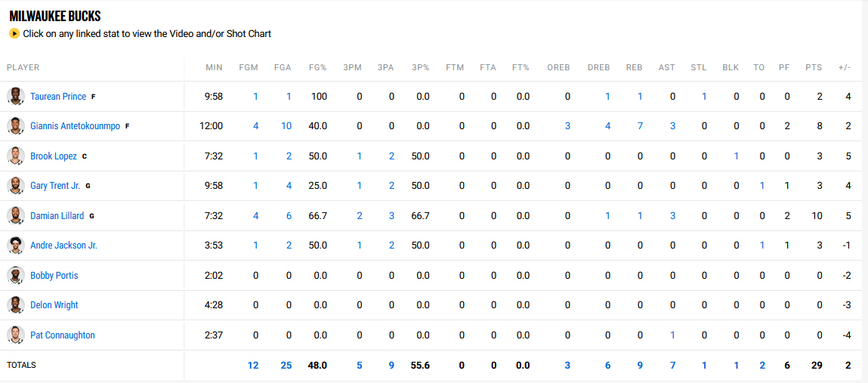Open Pat Connaughton's 1 assist video
868x383 pixels.
pyautogui.click(x=672, y=335)
